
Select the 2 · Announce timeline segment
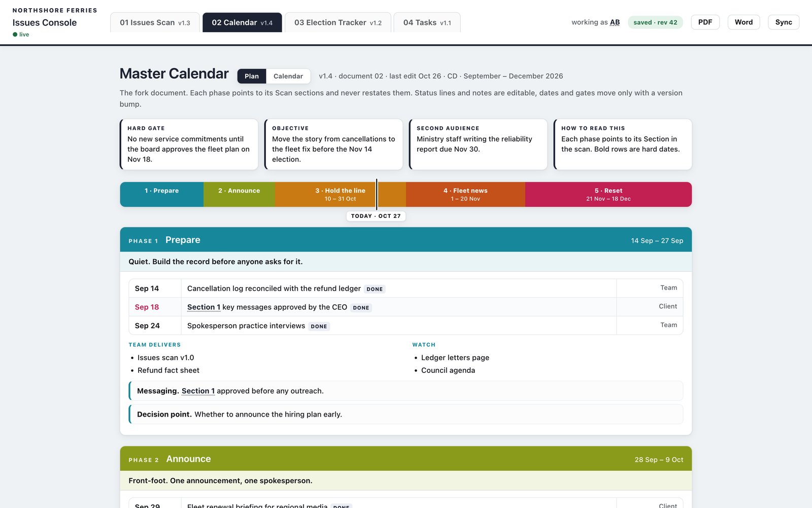pyautogui.click(x=239, y=195)
